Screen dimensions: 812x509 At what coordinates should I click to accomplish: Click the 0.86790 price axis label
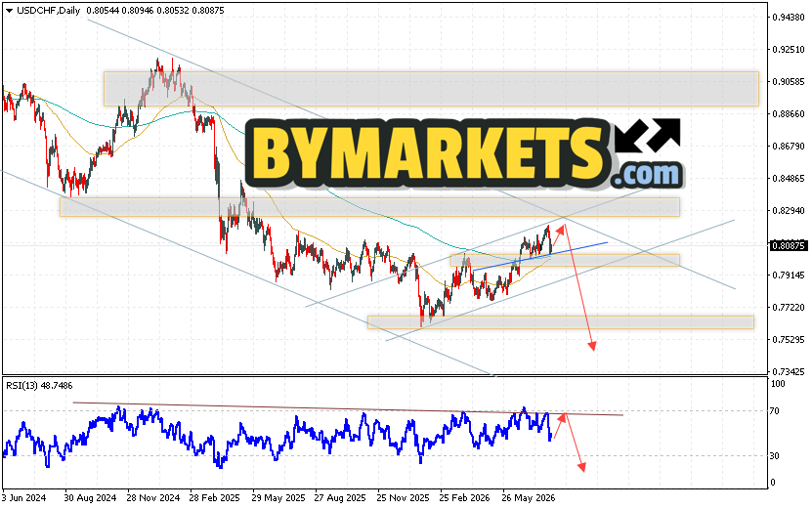pos(789,147)
